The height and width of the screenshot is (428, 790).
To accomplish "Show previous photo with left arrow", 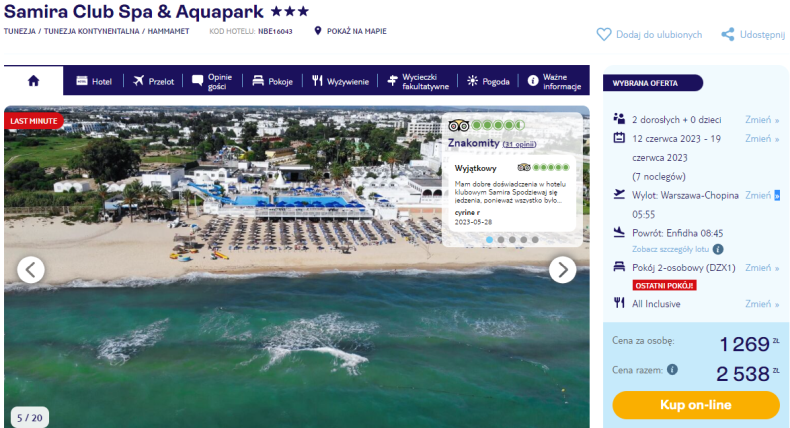I will pos(31,270).
